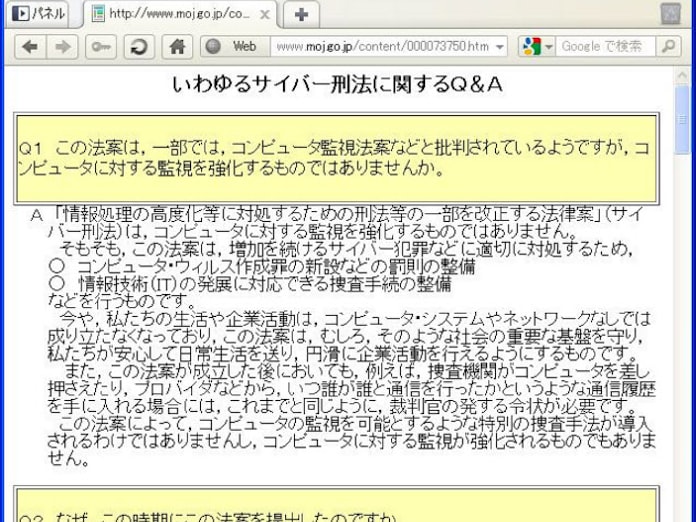Open a new tab with plus button
This screenshot has width=696, height=522.
pos(301,14)
